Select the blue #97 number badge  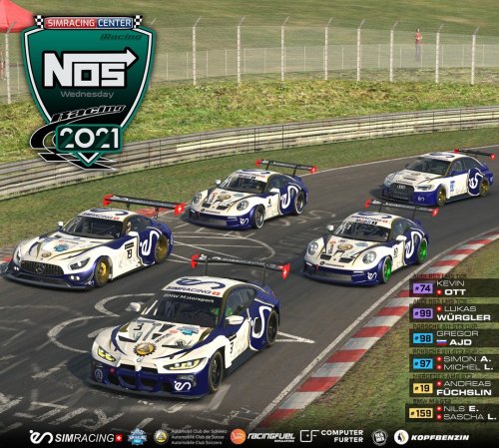423,363
